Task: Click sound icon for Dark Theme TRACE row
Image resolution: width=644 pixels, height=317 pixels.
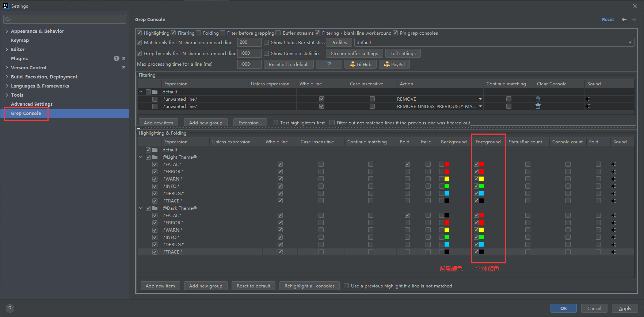Action: pyautogui.click(x=614, y=252)
